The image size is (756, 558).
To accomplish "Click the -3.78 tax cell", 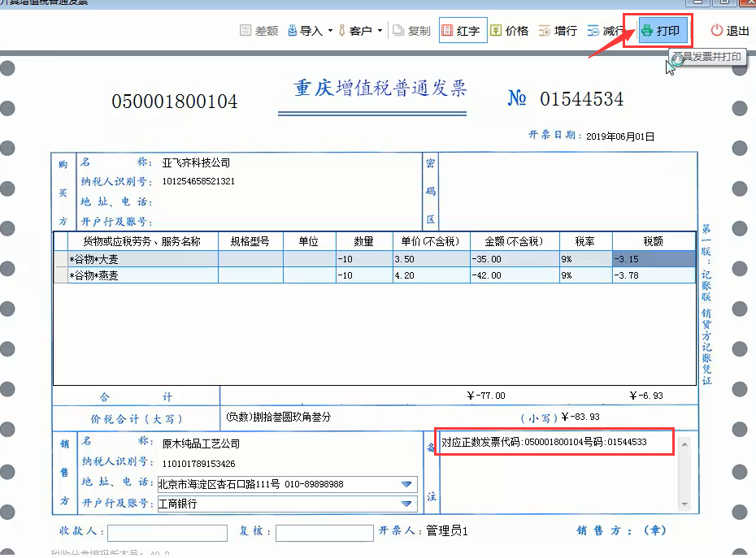I will (654, 275).
